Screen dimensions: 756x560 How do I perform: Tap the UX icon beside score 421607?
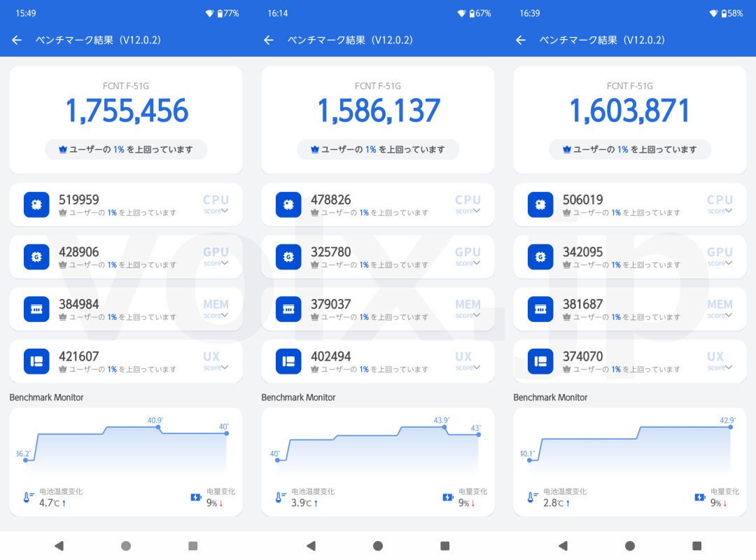pos(36,361)
